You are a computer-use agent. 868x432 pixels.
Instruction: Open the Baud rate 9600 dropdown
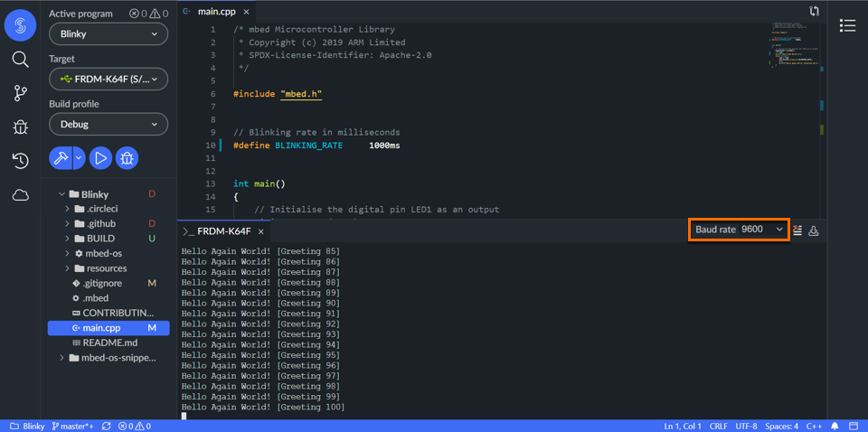click(x=740, y=230)
